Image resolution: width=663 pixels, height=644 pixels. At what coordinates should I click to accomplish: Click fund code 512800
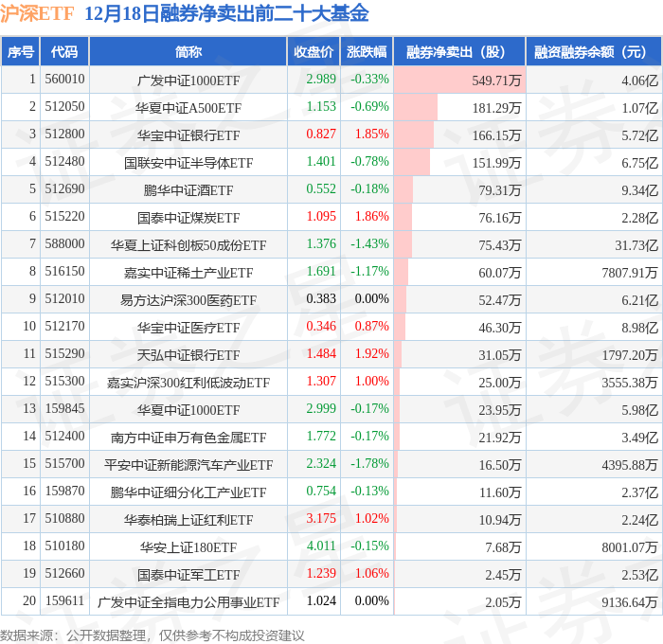point(64,134)
